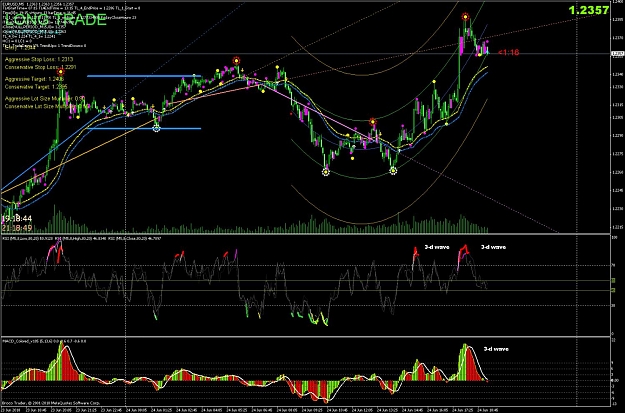Screen dimensions: 625x413
Task: Click the 3-d wave label in the MACD panel
Action: (x=496, y=349)
